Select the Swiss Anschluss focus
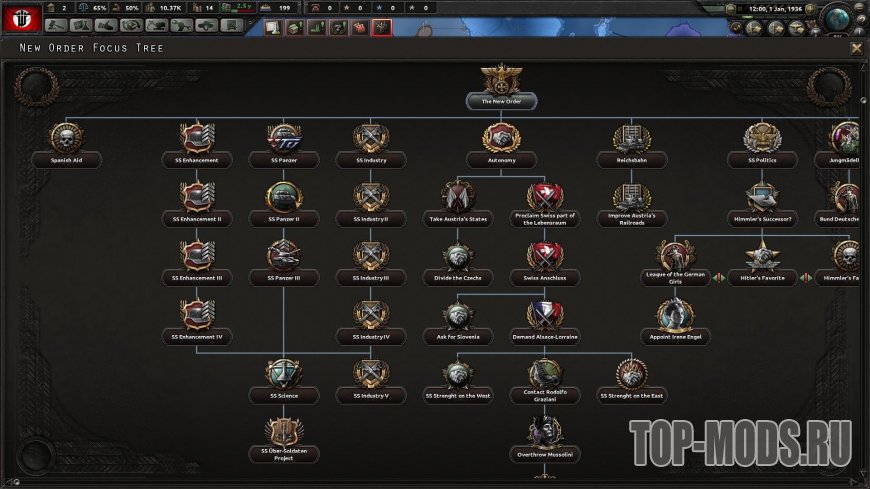870x489 pixels. [545, 258]
